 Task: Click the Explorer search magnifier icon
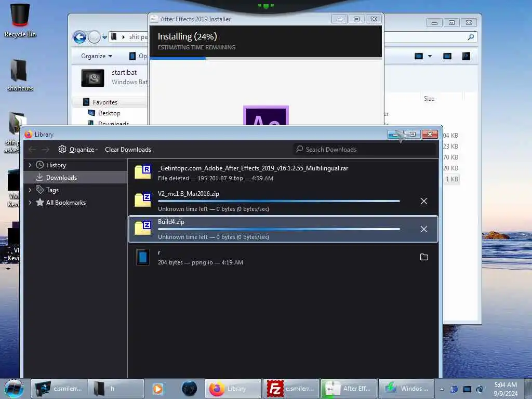pyautogui.click(x=471, y=37)
